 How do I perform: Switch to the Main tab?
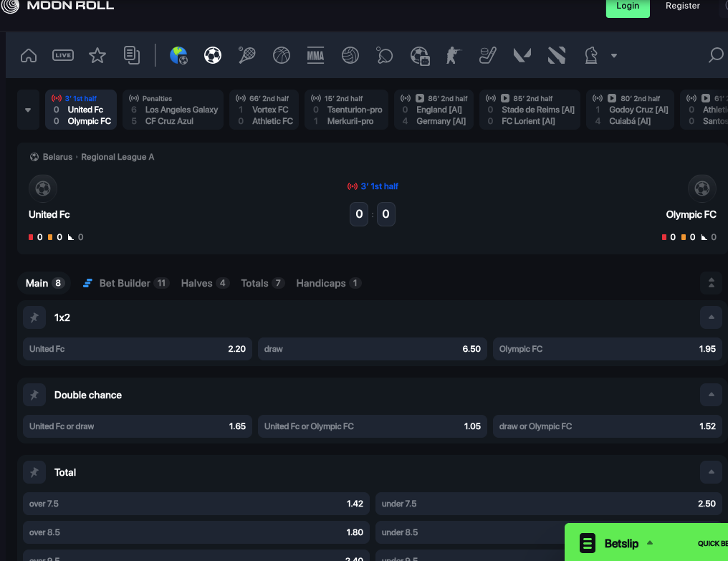point(44,283)
